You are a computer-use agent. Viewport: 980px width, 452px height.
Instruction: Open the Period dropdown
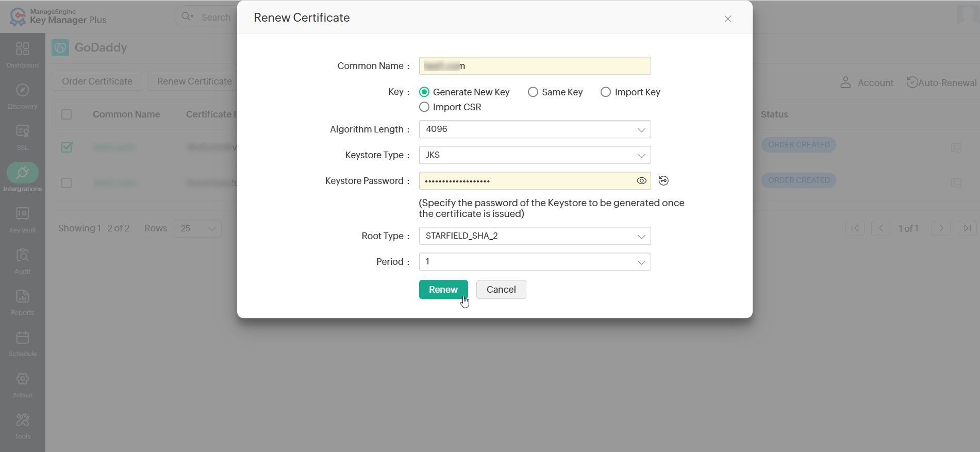click(x=535, y=262)
